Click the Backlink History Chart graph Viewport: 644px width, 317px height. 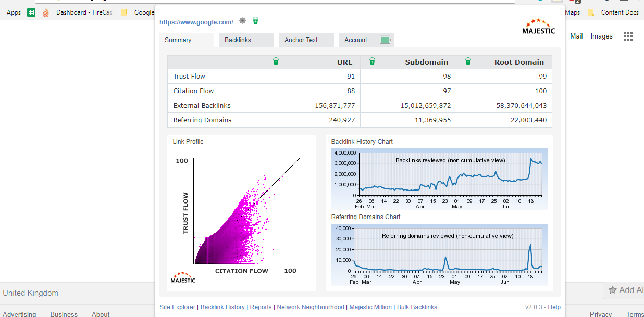tap(439, 179)
